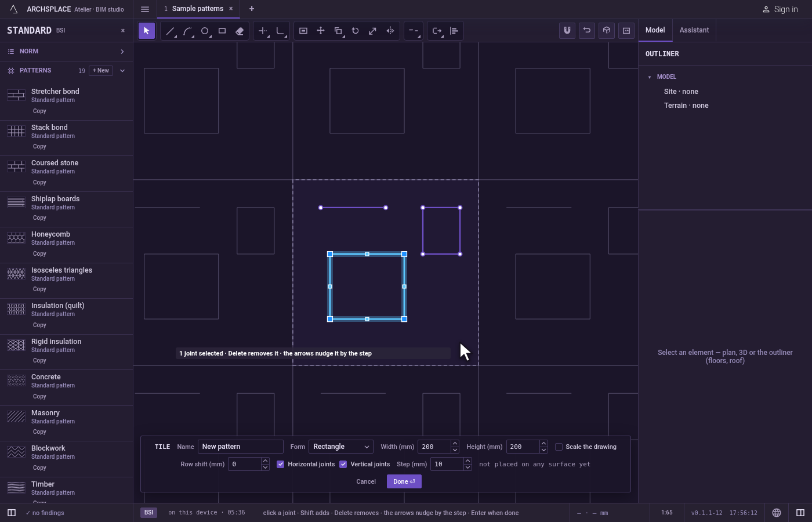812x522 pixels.
Task: Toggle the magnet snapping icon
Action: (x=567, y=31)
